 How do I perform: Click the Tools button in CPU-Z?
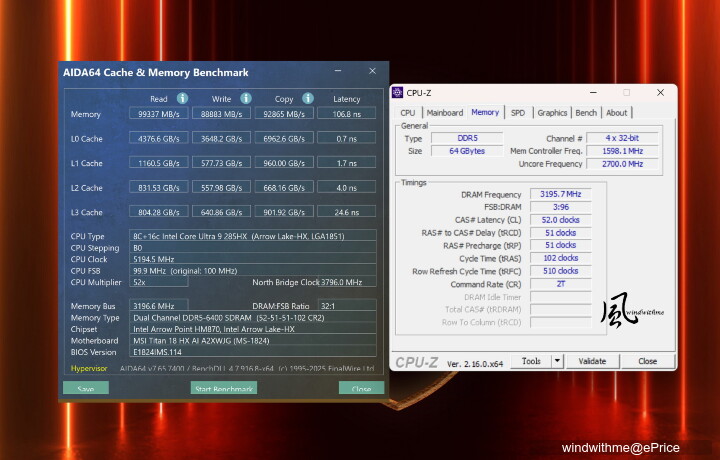pyautogui.click(x=531, y=361)
